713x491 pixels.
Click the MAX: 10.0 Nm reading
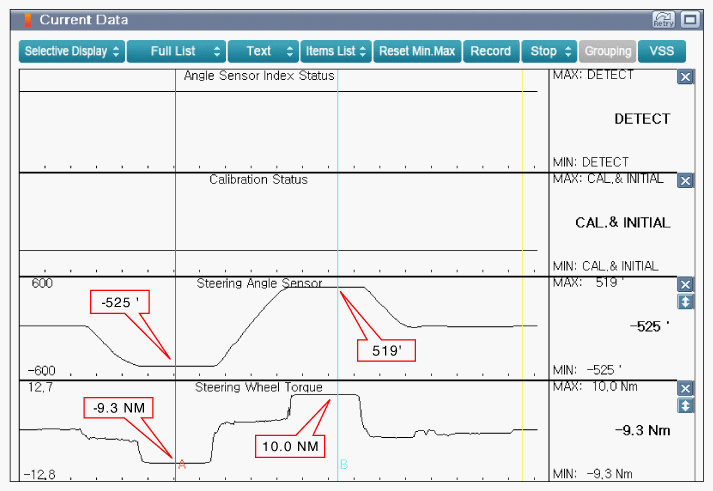pos(595,387)
